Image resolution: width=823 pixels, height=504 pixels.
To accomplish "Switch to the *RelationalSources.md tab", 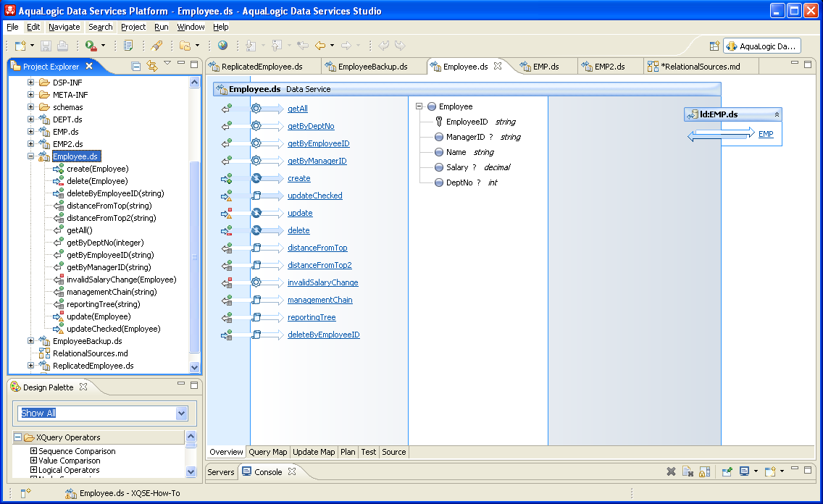I will click(700, 67).
